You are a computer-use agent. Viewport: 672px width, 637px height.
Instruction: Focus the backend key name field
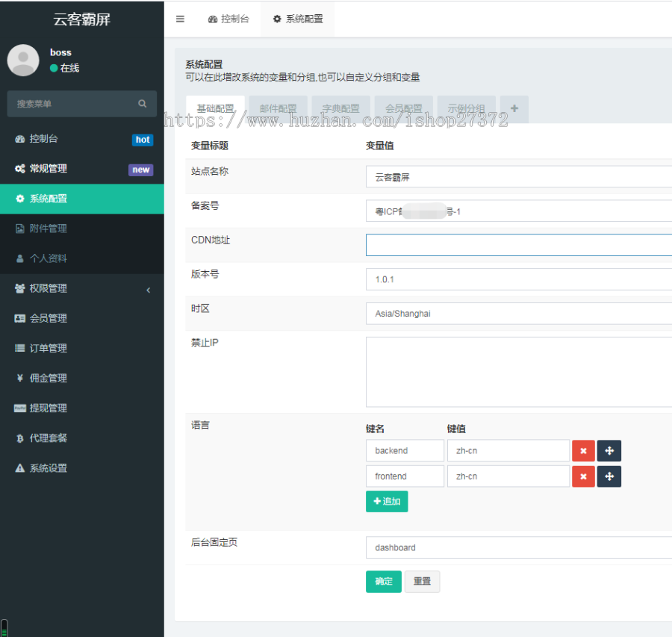tap(405, 450)
